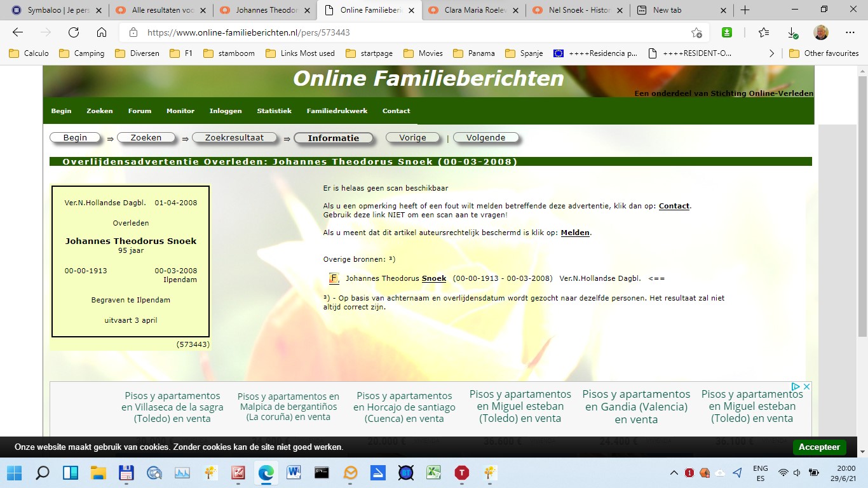
Task: Open the Statistiek menu item
Action: click(274, 111)
